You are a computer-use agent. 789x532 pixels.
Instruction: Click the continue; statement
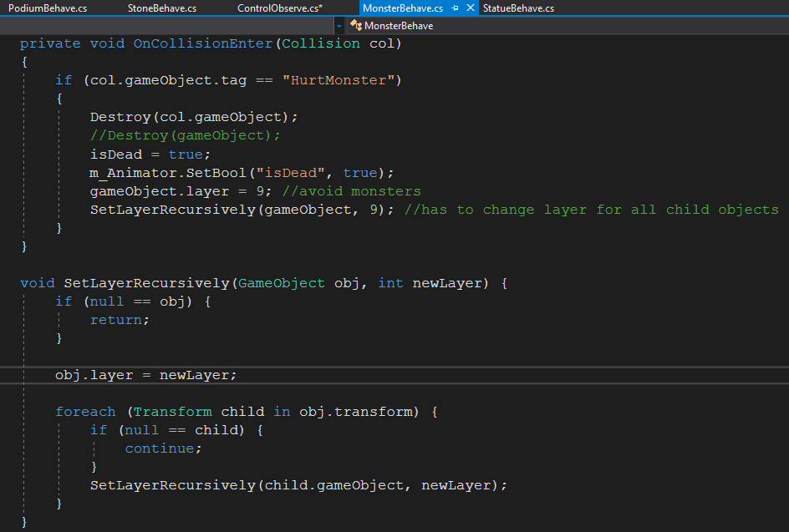tap(163, 448)
